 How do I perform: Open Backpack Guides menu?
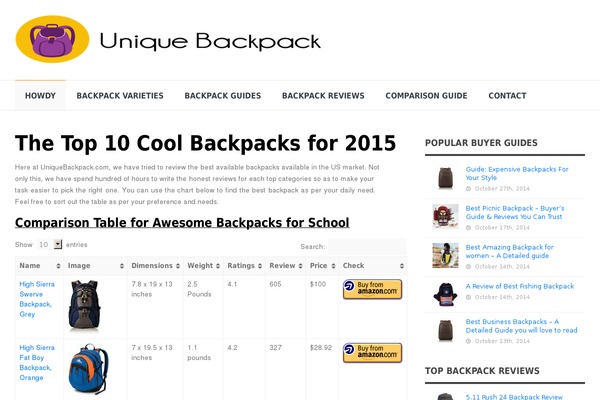(223, 96)
